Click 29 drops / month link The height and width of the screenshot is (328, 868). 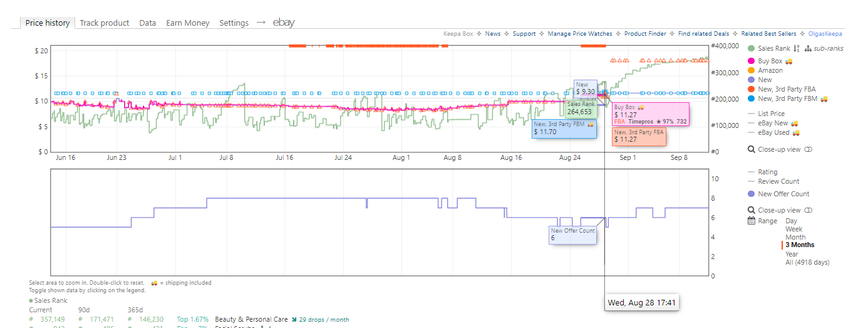pyautogui.click(x=324, y=320)
